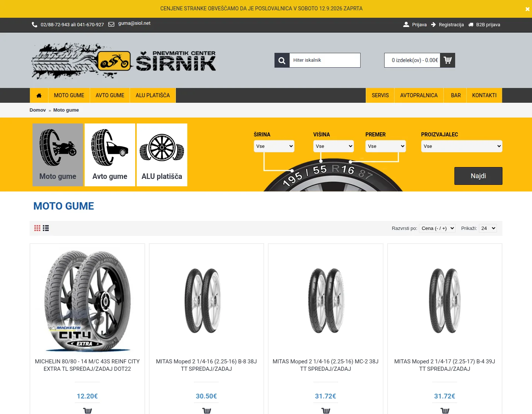Dismiss the yellow announcement banner
The height and width of the screenshot is (414, 532).
[x=527, y=9]
